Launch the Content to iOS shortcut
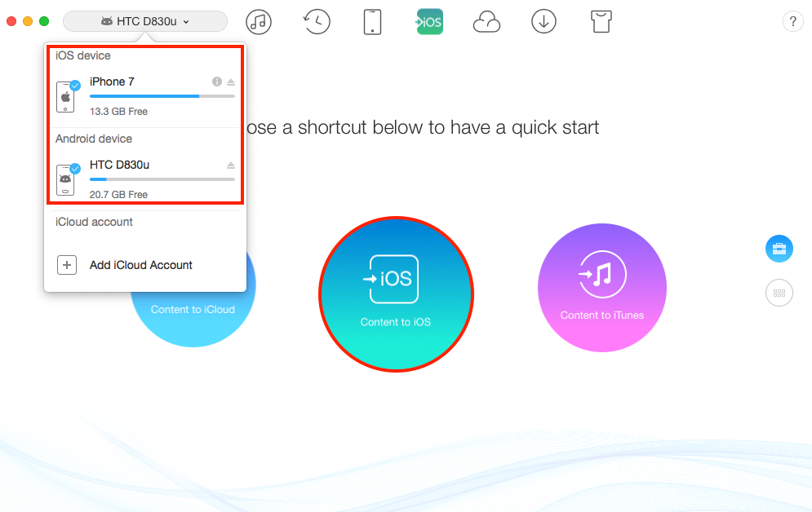 coord(396,294)
